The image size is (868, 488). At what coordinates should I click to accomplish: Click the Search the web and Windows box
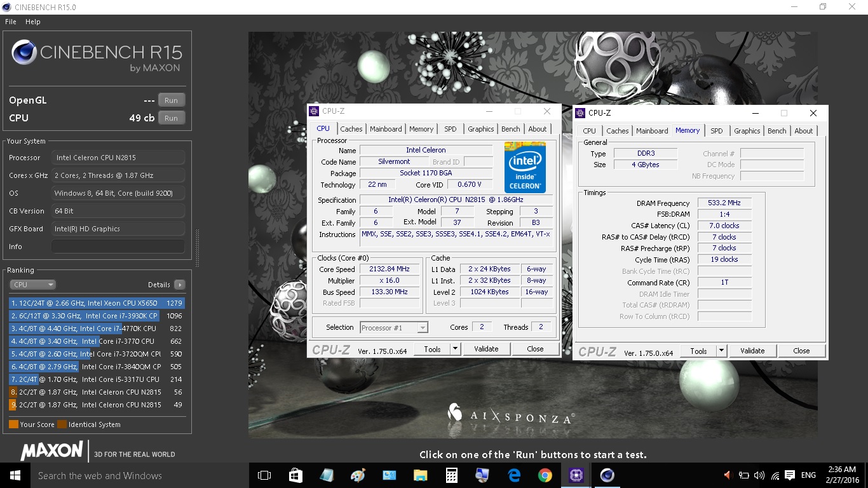click(140, 475)
